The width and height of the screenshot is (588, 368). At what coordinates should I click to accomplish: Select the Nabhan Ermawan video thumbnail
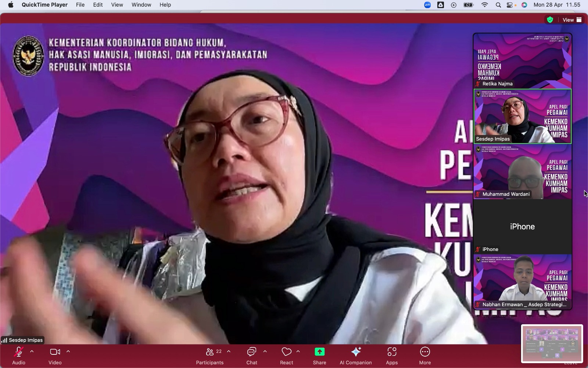click(522, 282)
